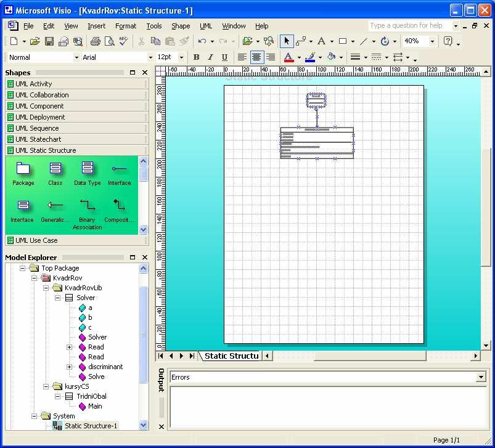Pick the Class shape in stencil
This screenshot has width=495, height=448.
click(55, 174)
